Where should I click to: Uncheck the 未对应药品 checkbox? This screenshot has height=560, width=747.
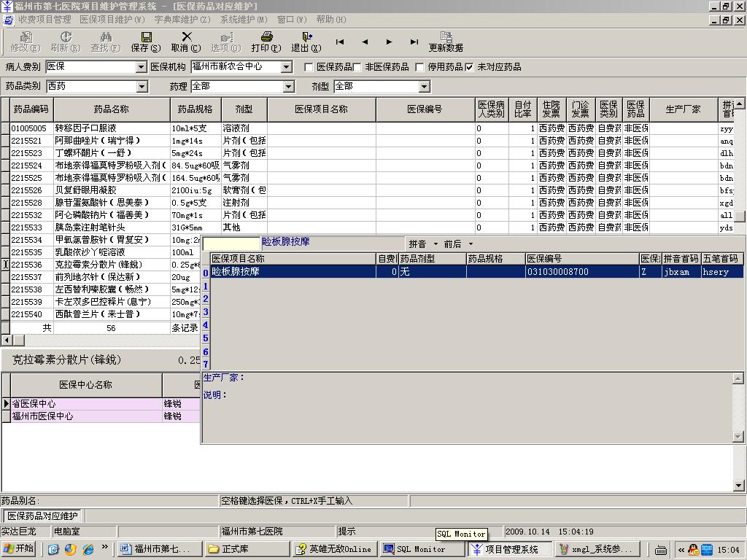[x=470, y=67]
